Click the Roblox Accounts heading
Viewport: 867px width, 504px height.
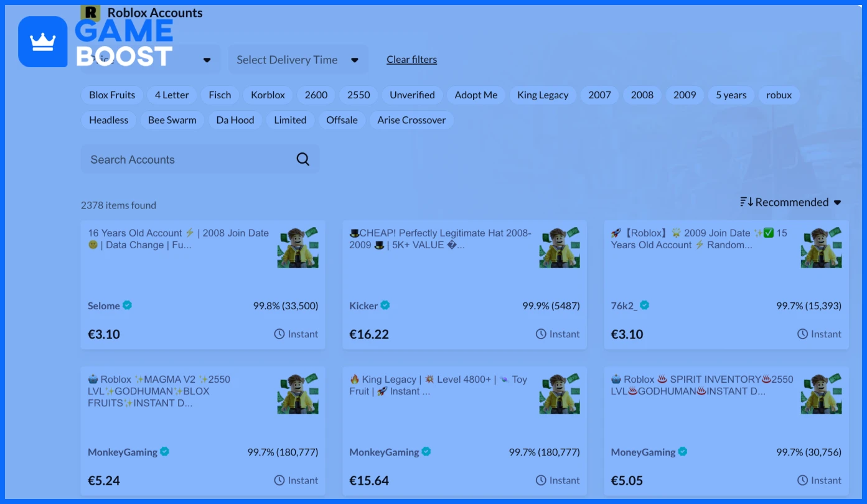point(155,12)
